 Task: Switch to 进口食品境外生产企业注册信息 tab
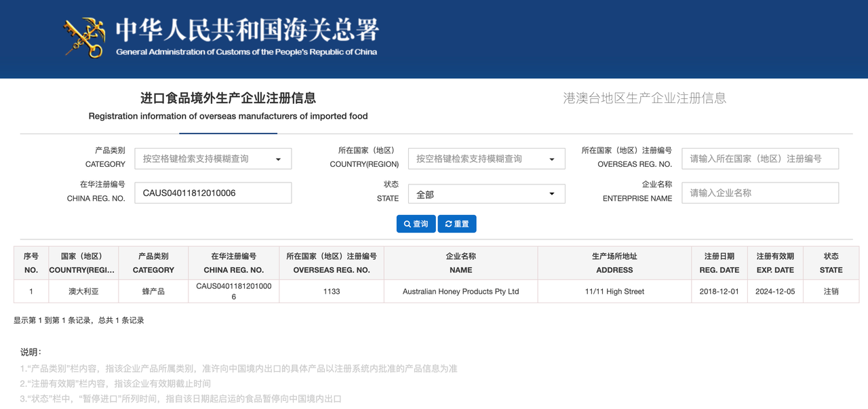[228, 106]
